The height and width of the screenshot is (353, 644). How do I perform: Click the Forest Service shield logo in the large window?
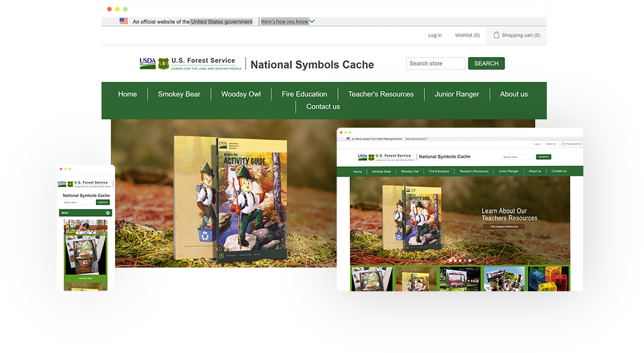pyautogui.click(x=163, y=64)
